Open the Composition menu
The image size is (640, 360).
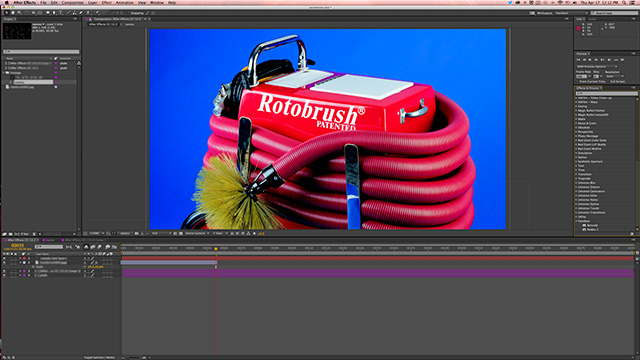pyautogui.click(x=73, y=2)
